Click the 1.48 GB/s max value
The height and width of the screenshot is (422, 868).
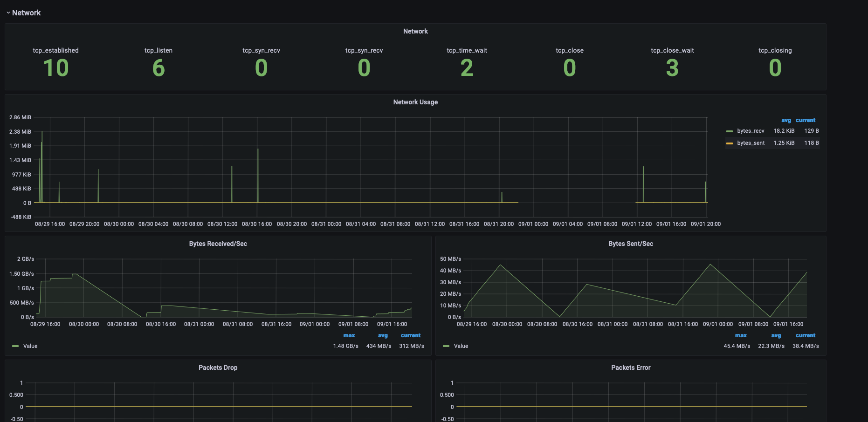click(x=346, y=346)
